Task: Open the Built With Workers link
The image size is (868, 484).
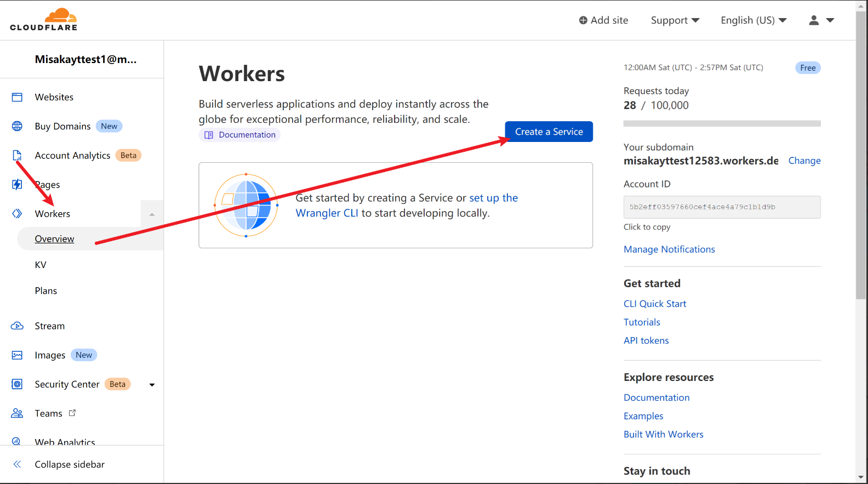Action: [x=663, y=434]
